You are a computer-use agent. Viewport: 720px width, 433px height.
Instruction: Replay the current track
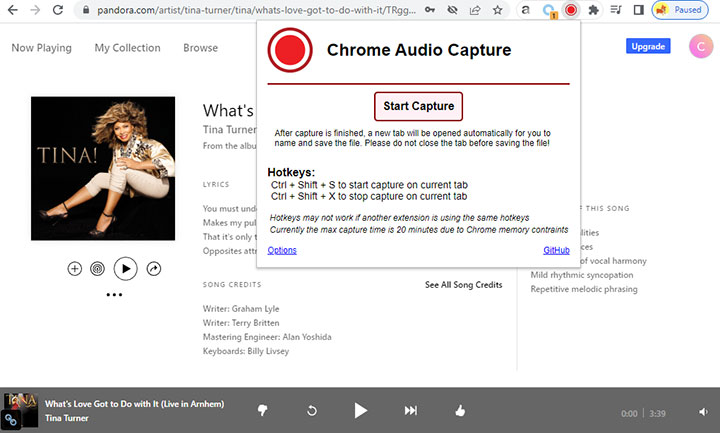click(x=312, y=410)
